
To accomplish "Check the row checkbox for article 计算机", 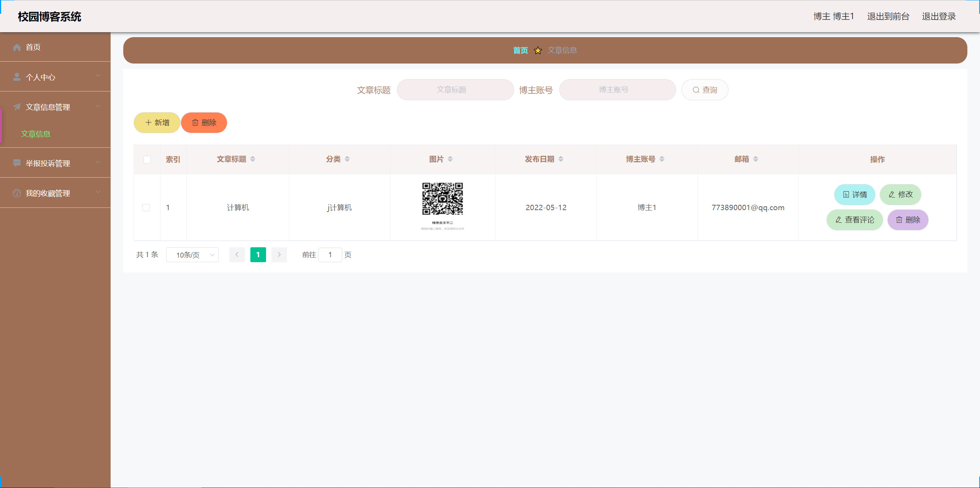I will [x=147, y=207].
